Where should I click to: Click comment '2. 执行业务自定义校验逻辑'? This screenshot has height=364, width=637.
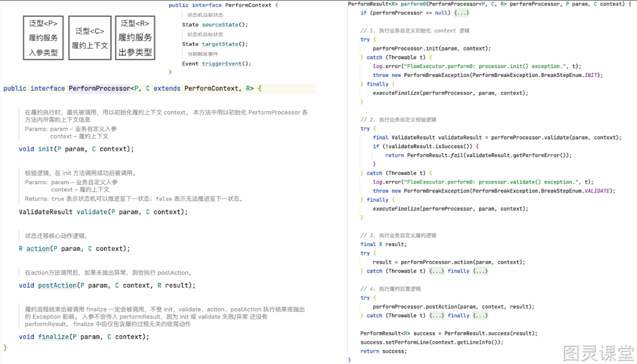click(398, 120)
